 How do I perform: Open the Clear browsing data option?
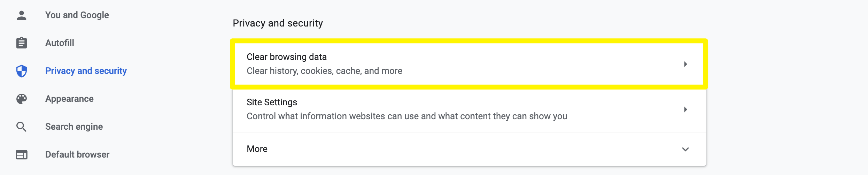[287, 57]
